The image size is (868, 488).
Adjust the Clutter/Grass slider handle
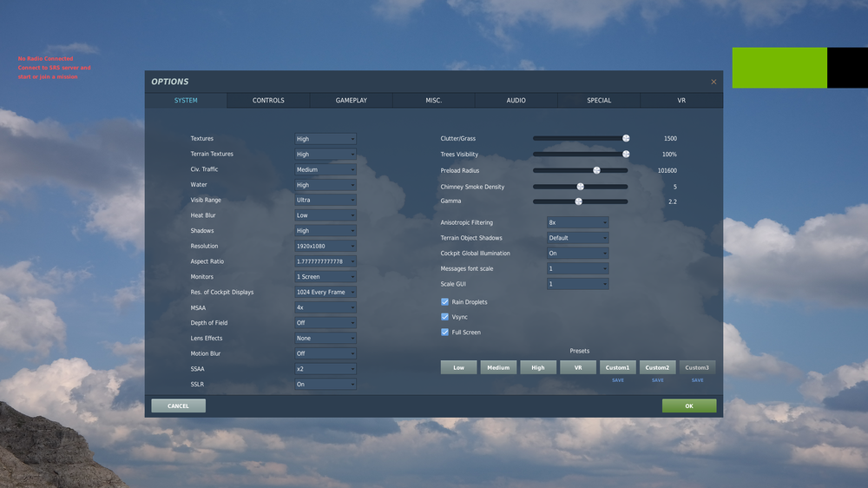point(626,138)
